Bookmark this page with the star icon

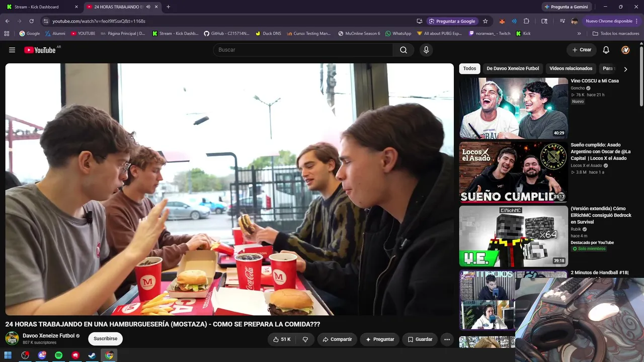tap(485, 21)
